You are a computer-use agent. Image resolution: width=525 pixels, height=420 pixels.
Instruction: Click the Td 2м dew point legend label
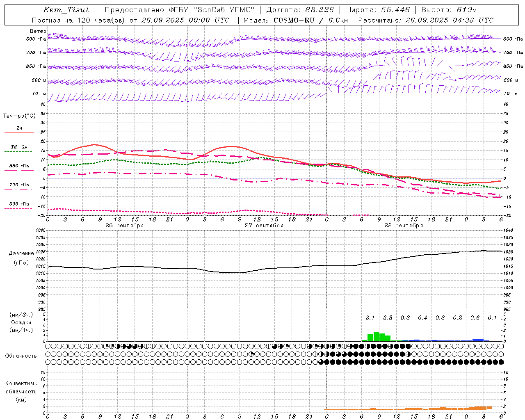[19, 147]
